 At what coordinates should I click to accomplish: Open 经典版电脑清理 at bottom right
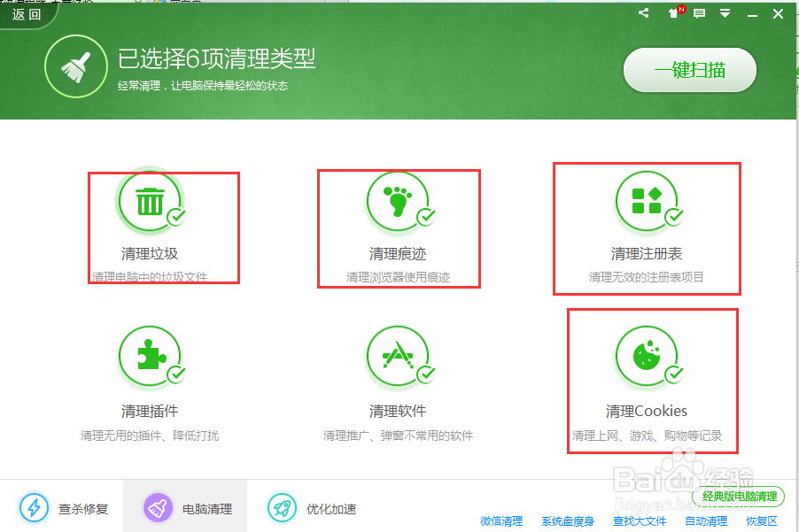[x=741, y=497]
